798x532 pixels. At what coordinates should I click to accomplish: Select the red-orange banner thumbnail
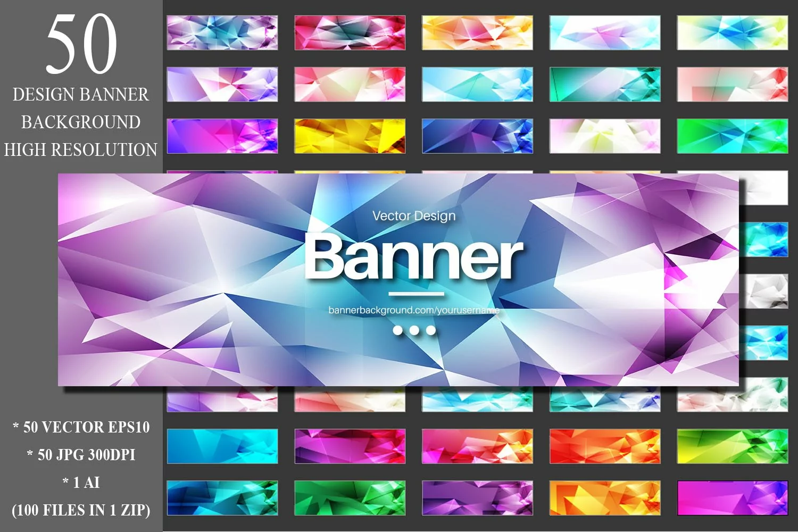(x=605, y=446)
